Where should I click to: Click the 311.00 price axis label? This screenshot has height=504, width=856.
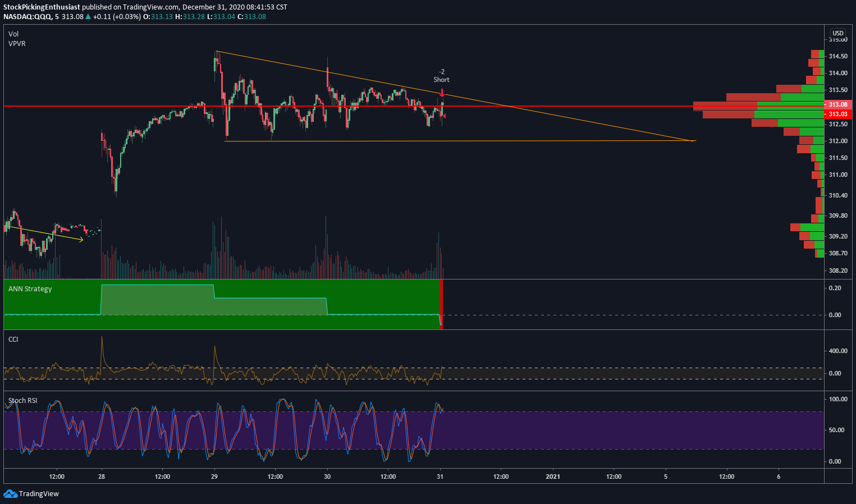pyautogui.click(x=838, y=175)
